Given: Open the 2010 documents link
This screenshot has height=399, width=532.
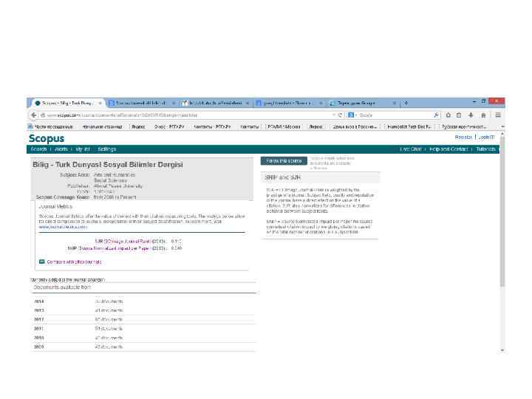Looking at the screenshot, I should [x=109, y=338].
